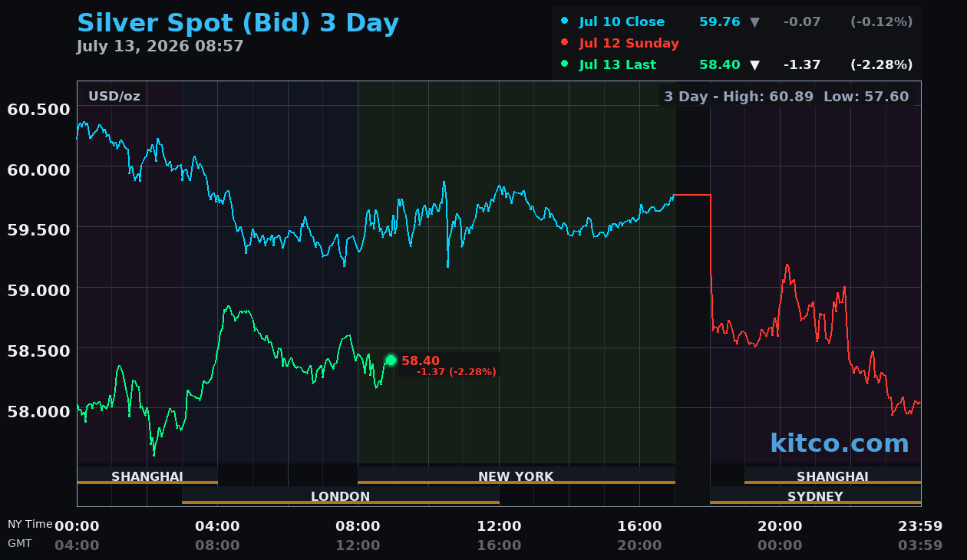Click the right SHANGHAI session bar
Screen dimensions: 967x560
[x=833, y=476]
